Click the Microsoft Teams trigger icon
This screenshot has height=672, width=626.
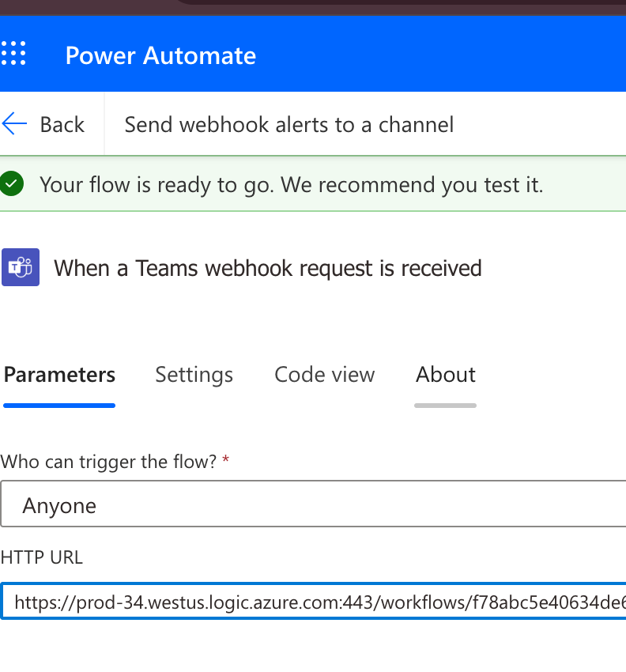pos(21,267)
